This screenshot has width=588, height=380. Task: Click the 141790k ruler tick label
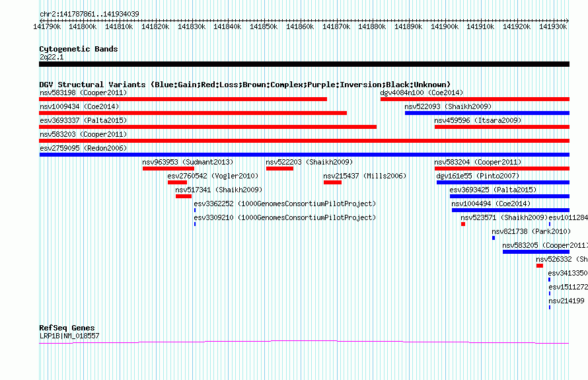[x=47, y=26]
